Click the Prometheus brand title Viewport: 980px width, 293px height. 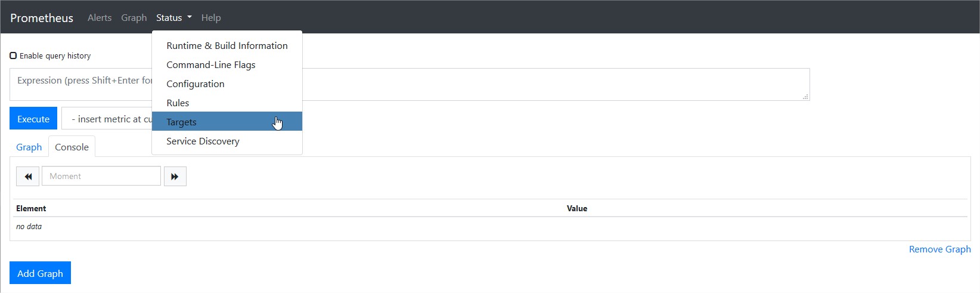42,18
